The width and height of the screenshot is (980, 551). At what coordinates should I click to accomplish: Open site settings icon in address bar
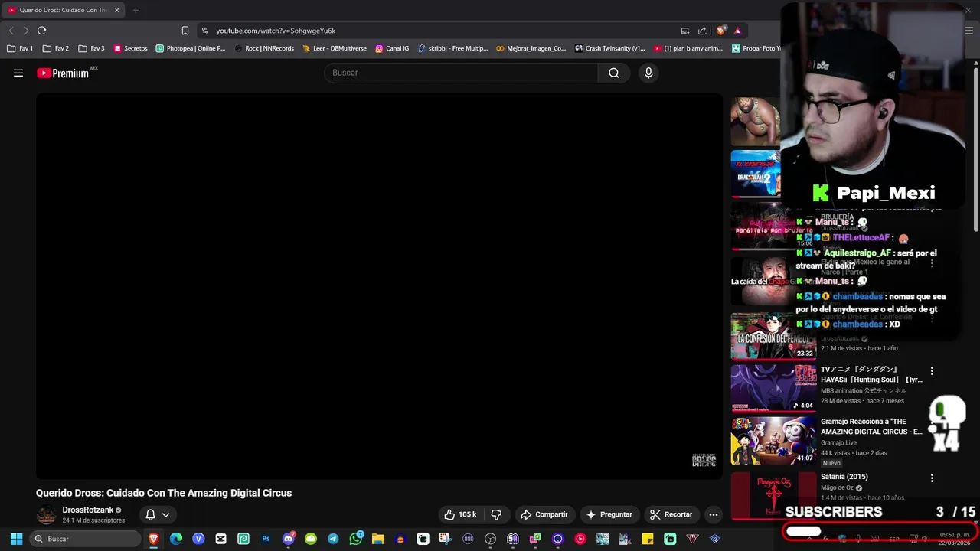(204, 31)
